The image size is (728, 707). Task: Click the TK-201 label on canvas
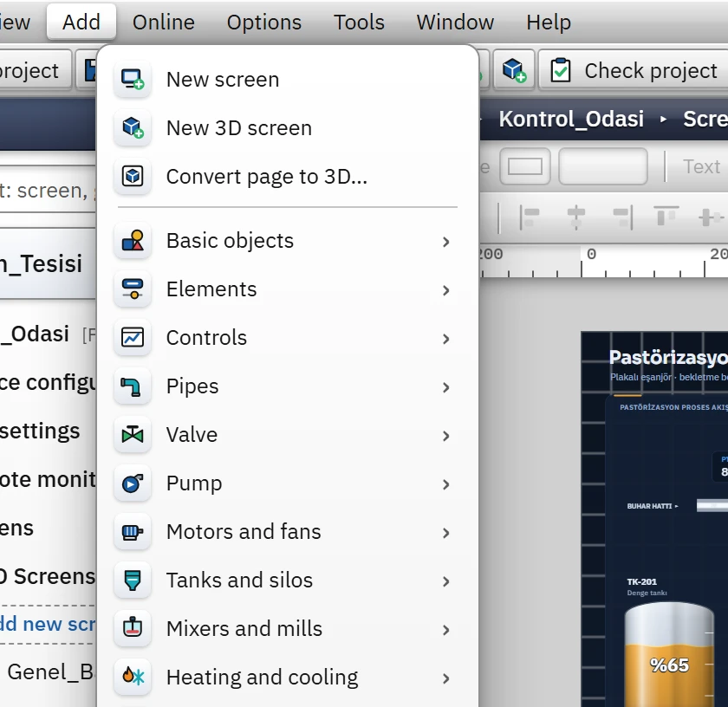[x=641, y=581]
